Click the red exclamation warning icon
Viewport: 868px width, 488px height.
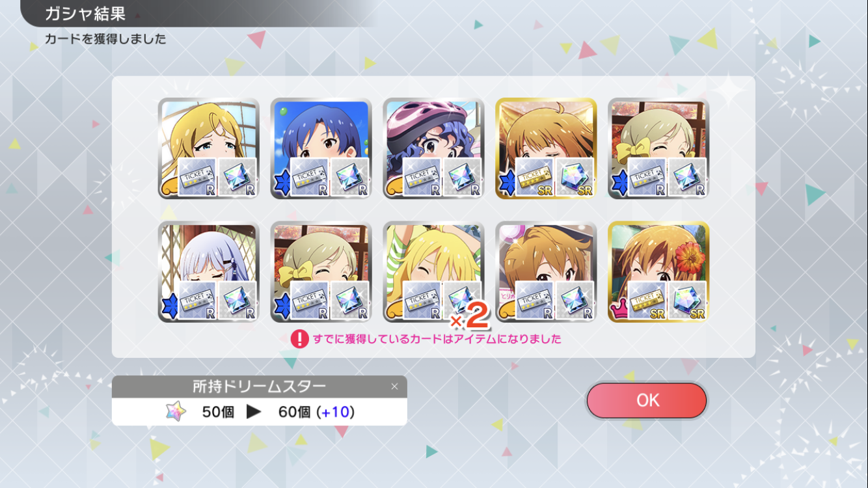tap(299, 338)
